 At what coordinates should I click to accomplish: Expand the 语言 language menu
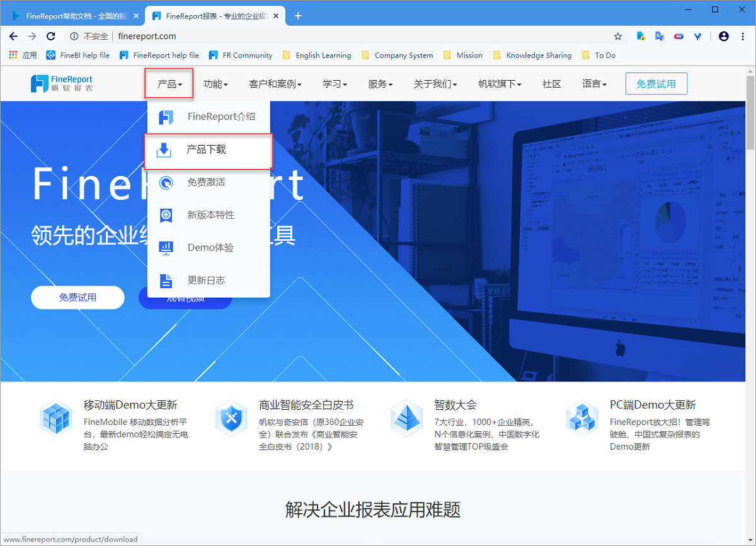point(595,84)
